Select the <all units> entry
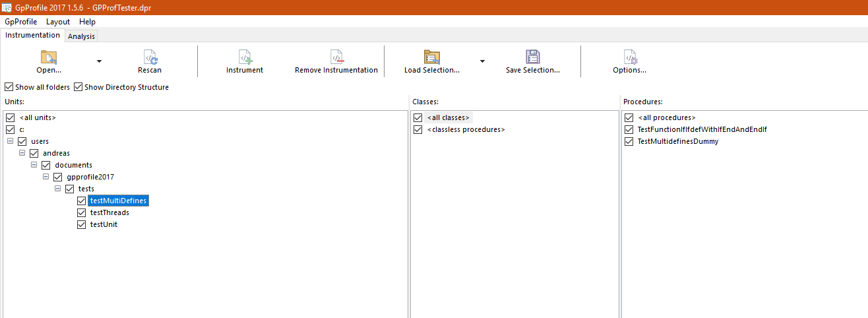The width and height of the screenshot is (868, 318). pos(38,117)
